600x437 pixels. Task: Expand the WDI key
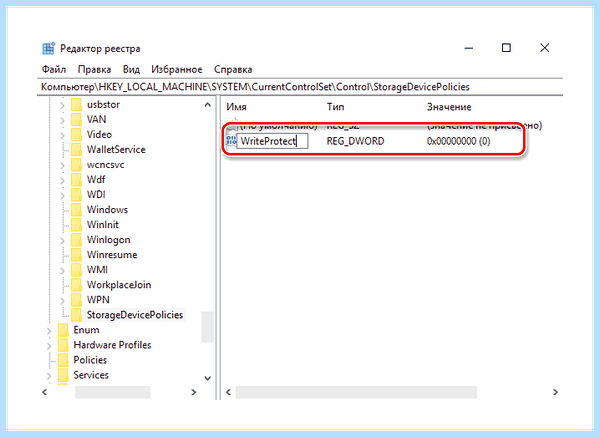coord(62,195)
